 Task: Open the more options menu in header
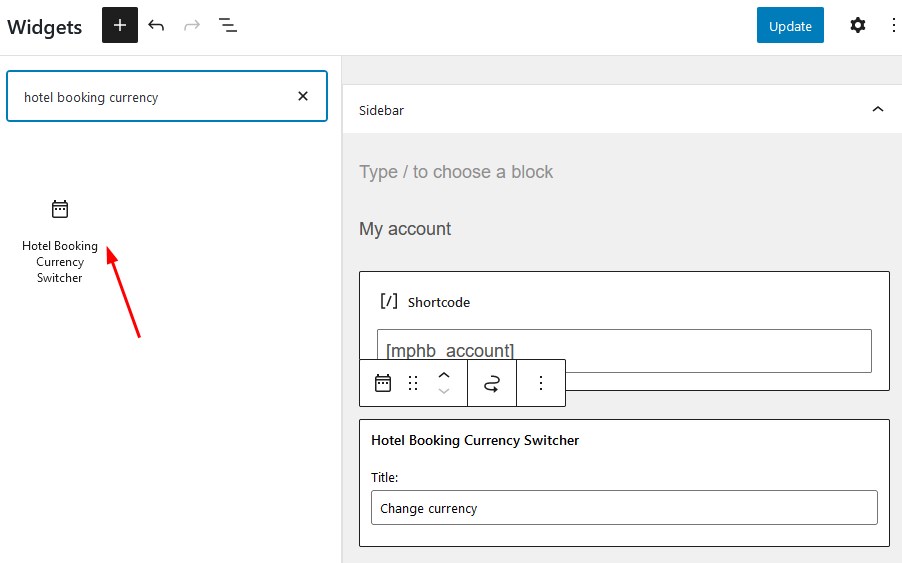893,25
